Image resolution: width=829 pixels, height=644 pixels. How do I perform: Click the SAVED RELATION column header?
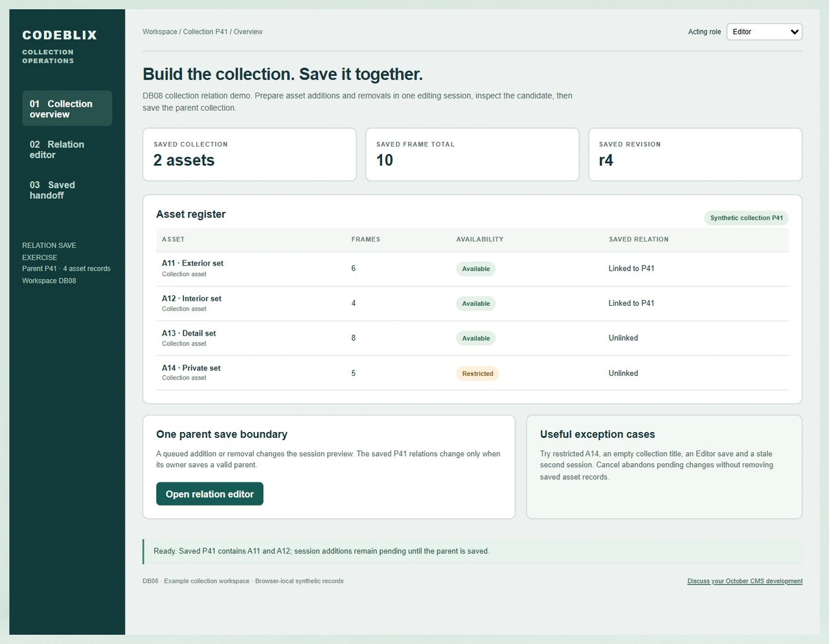coord(639,239)
